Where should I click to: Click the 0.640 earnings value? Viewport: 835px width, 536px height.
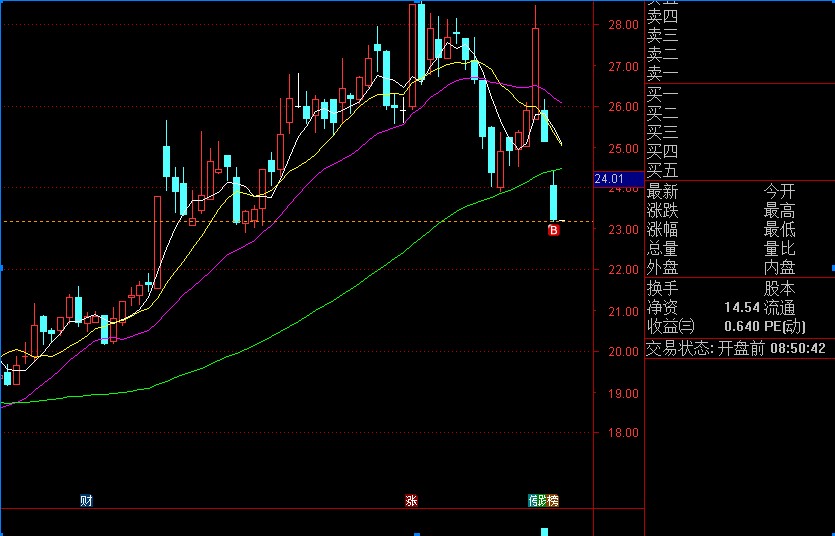coord(742,326)
